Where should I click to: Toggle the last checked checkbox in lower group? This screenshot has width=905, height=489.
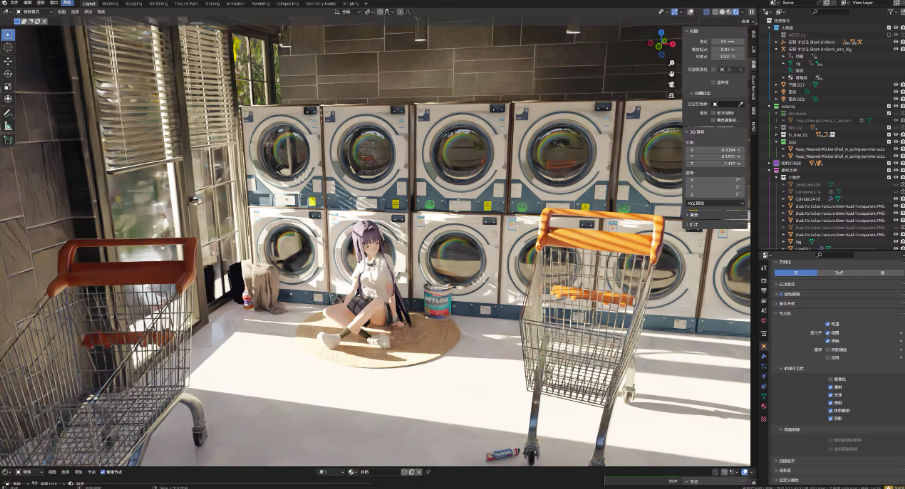tap(830, 417)
